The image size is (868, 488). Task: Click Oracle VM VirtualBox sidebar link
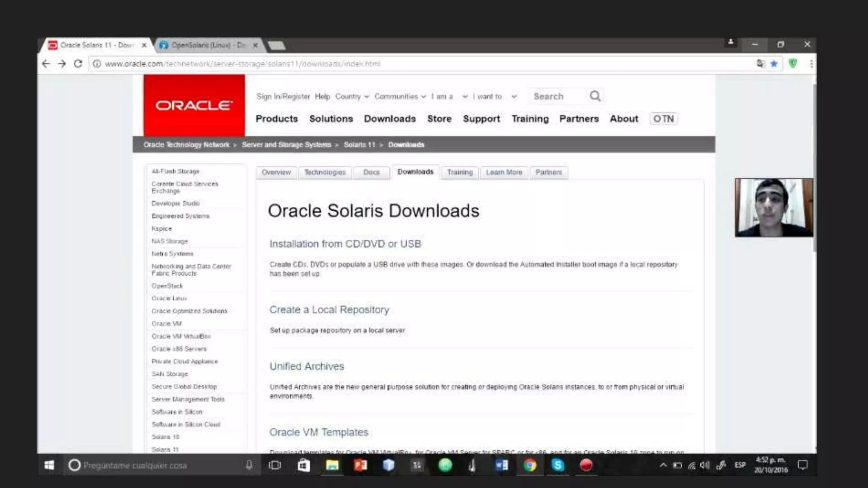click(x=181, y=336)
